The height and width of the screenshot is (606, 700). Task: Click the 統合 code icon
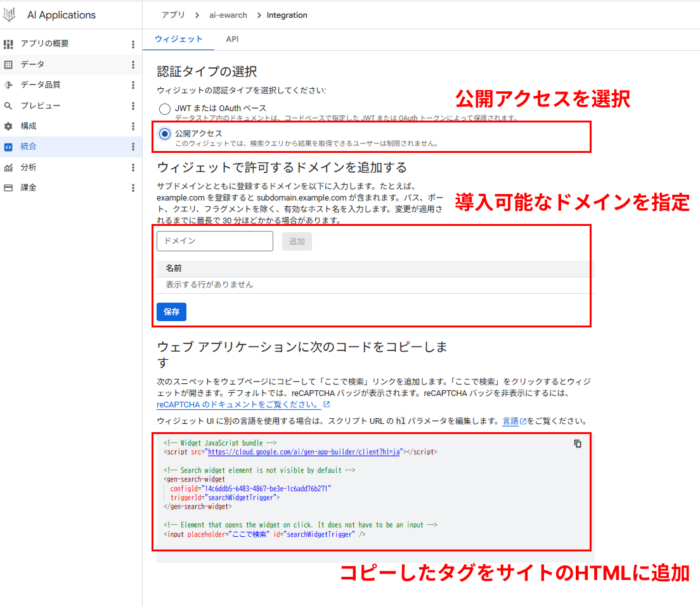[x=8, y=147]
